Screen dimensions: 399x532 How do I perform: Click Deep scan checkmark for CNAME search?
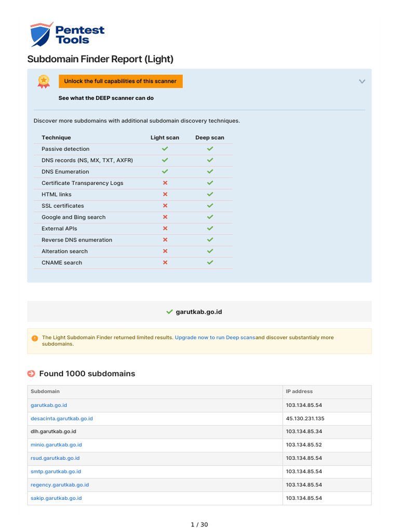click(x=210, y=262)
